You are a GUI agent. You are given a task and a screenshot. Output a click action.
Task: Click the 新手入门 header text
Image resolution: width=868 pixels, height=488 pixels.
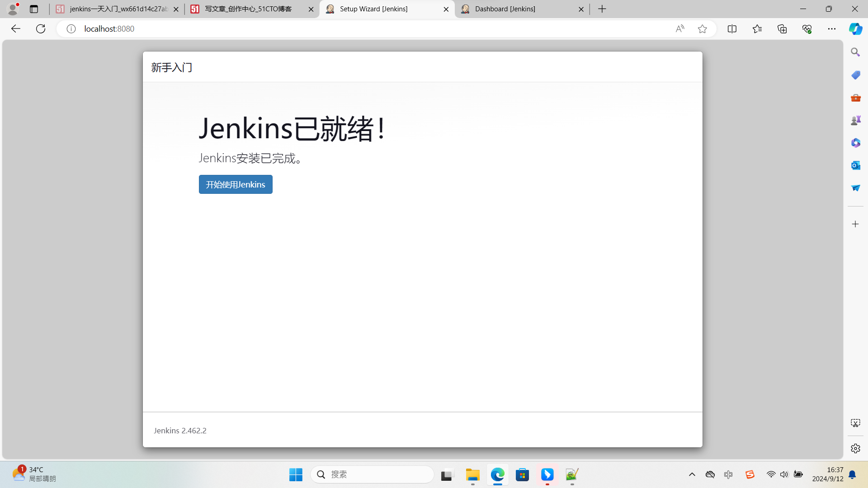point(172,67)
